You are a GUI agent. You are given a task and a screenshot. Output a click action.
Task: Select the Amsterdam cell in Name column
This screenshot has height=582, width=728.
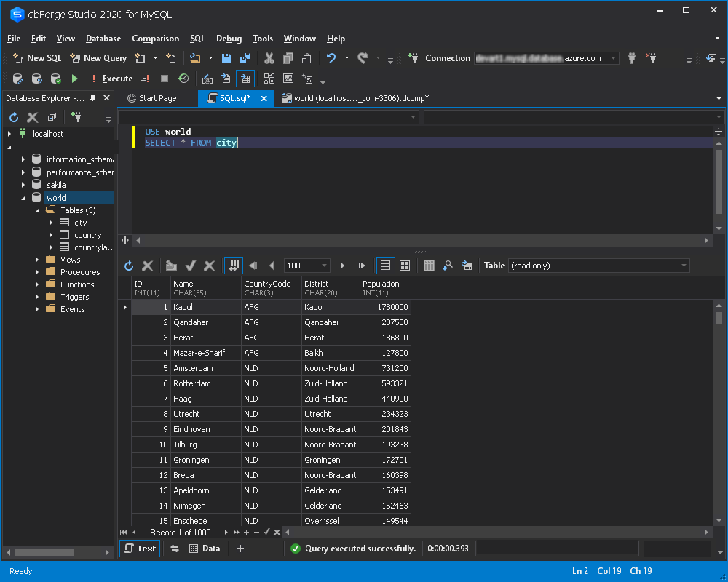(206, 368)
